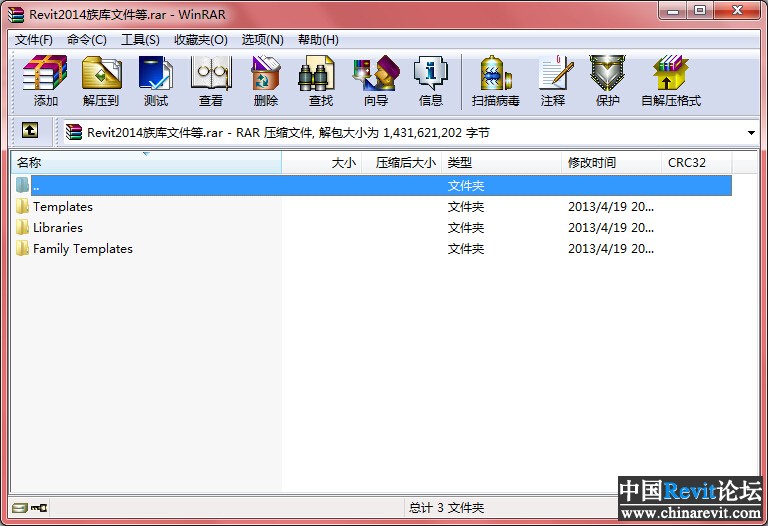Sort by the 名称 column header
Screen dimensions: 768x526
click(146, 163)
